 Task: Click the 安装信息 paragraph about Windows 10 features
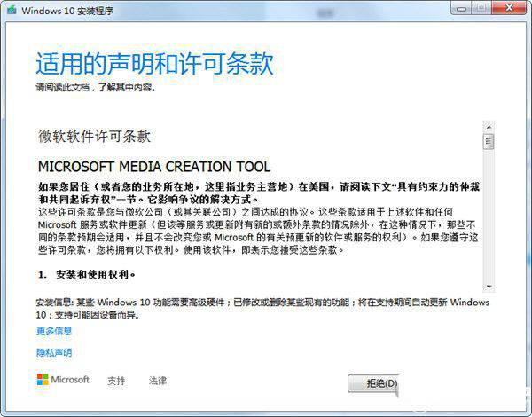point(262,309)
